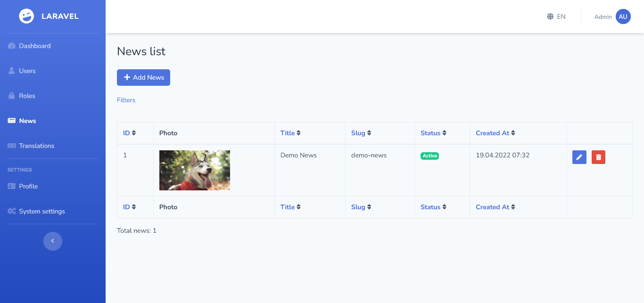Click the Active status badge
This screenshot has height=303, width=644.
429,156
